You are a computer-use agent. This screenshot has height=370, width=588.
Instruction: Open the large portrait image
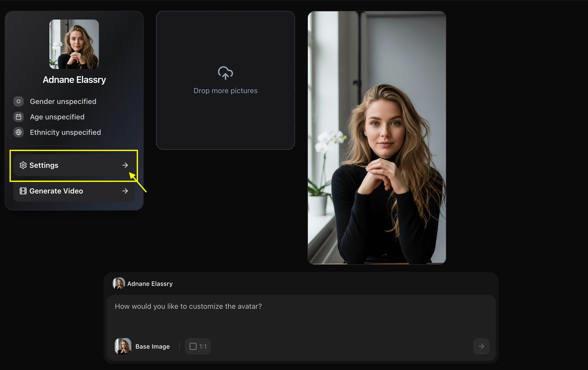click(x=377, y=138)
